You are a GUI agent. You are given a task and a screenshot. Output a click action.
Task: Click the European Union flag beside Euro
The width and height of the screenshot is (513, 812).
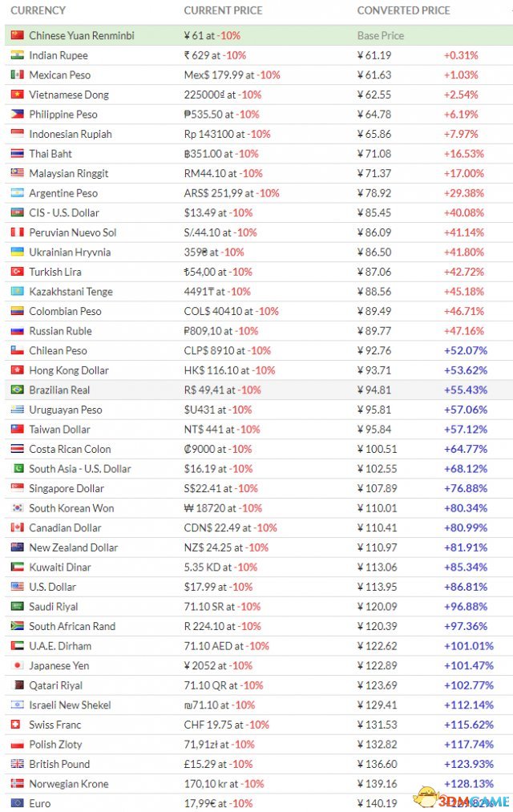point(17,802)
